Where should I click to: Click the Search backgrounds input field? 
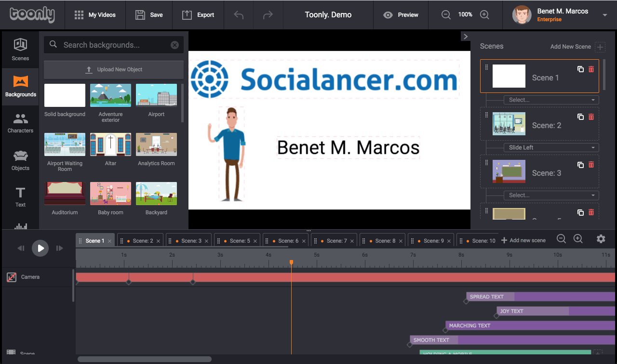pyautogui.click(x=113, y=45)
